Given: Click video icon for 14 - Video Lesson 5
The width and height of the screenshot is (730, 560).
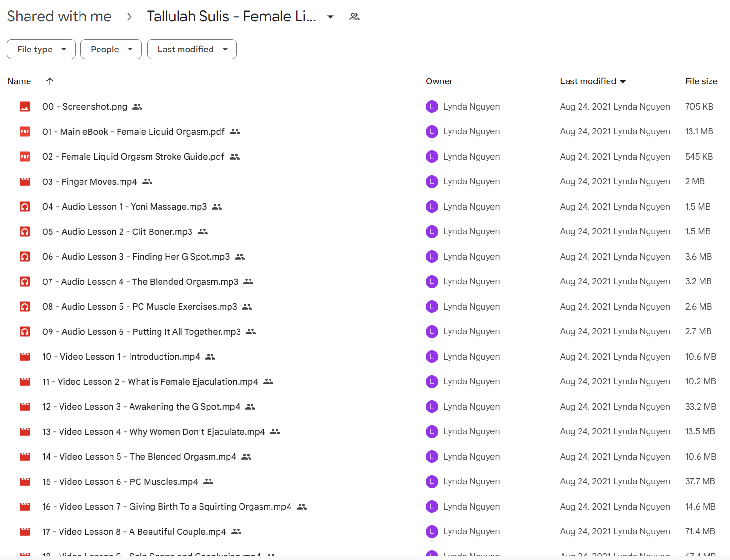Looking at the screenshot, I should coord(25,457).
